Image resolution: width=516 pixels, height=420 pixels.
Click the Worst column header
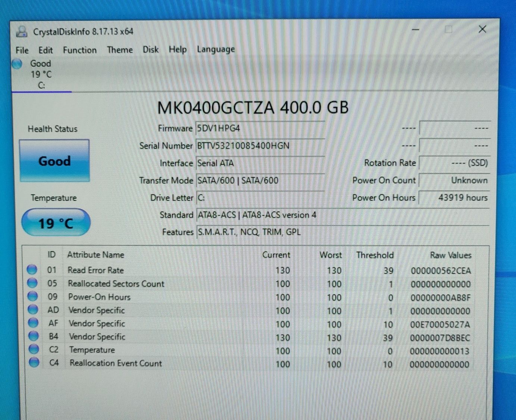[331, 255]
